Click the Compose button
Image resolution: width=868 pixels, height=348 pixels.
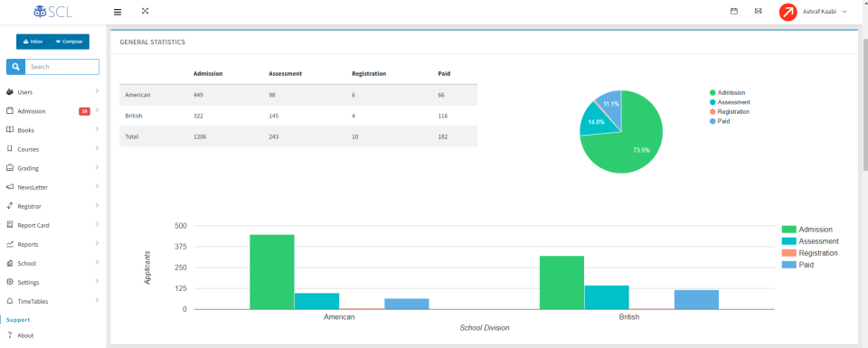click(70, 42)
